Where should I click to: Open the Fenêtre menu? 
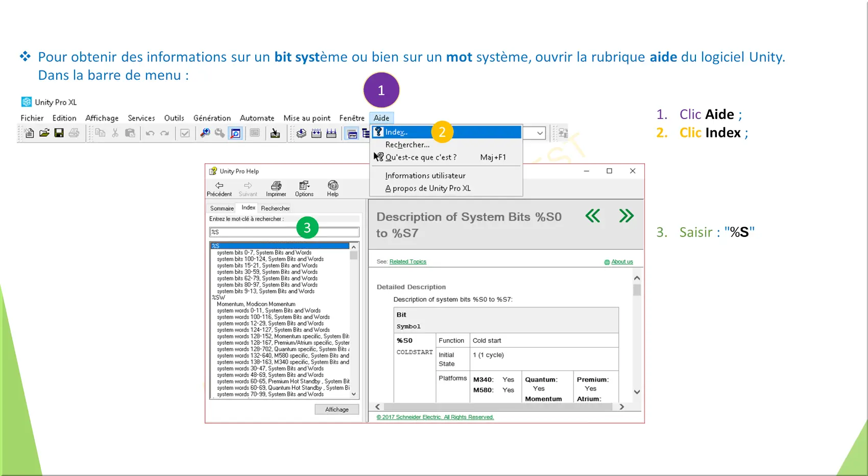pos(352,118)
